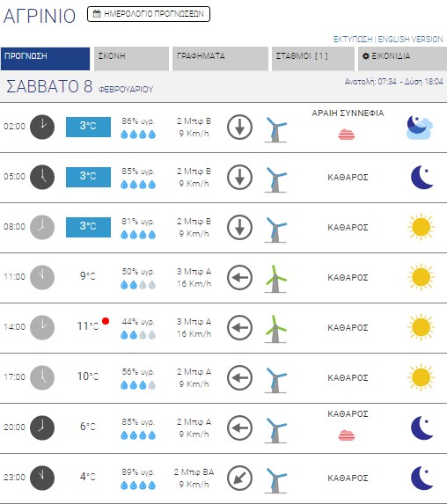447x504 pixels.
Task: Open the ΗΜΕΡΟΛΟΓΙΟ ΠΡΟΓΝΩΣΕΩΝ calendar button
Action: [x=149, y=14]
